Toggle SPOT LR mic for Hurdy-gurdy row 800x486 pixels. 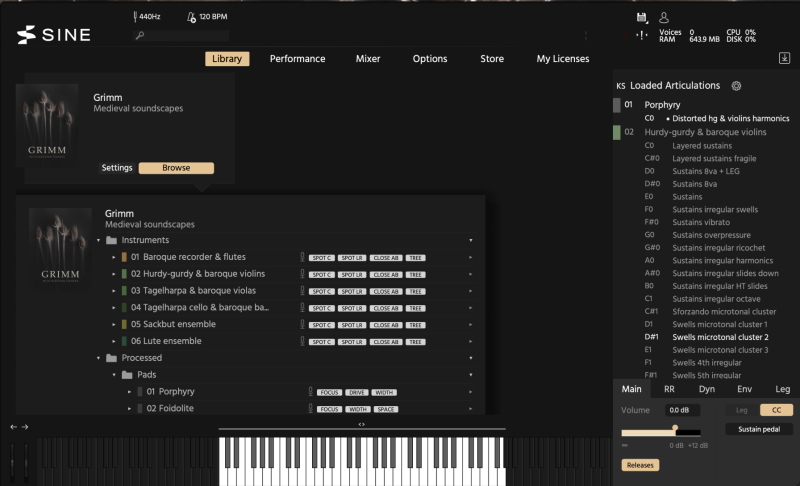352,275
